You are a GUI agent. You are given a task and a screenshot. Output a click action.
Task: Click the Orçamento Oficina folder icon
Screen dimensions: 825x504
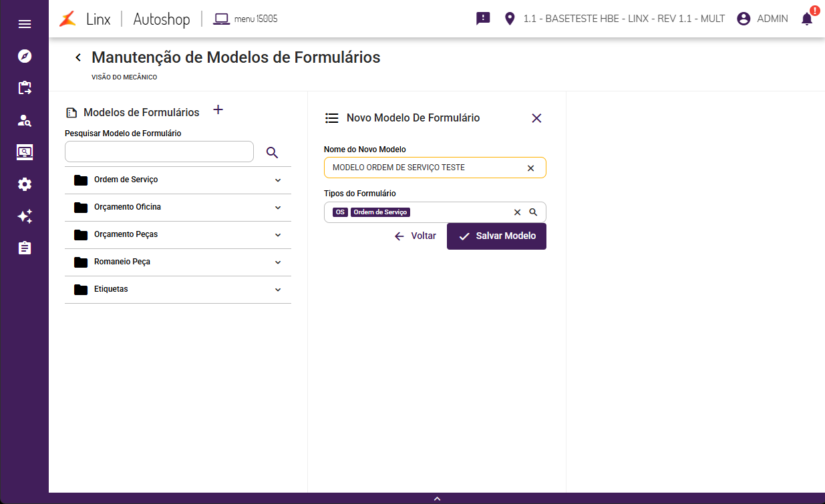(x=81, y=207)
